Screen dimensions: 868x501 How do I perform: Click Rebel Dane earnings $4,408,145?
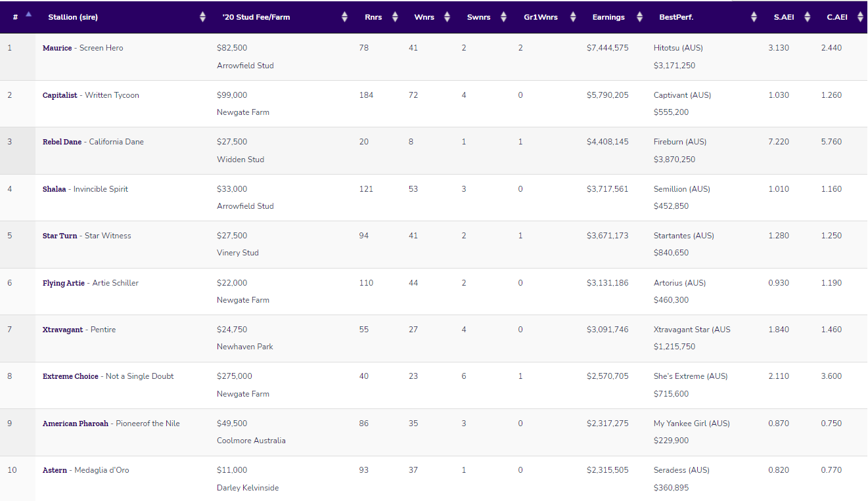(x=608, y=142)
